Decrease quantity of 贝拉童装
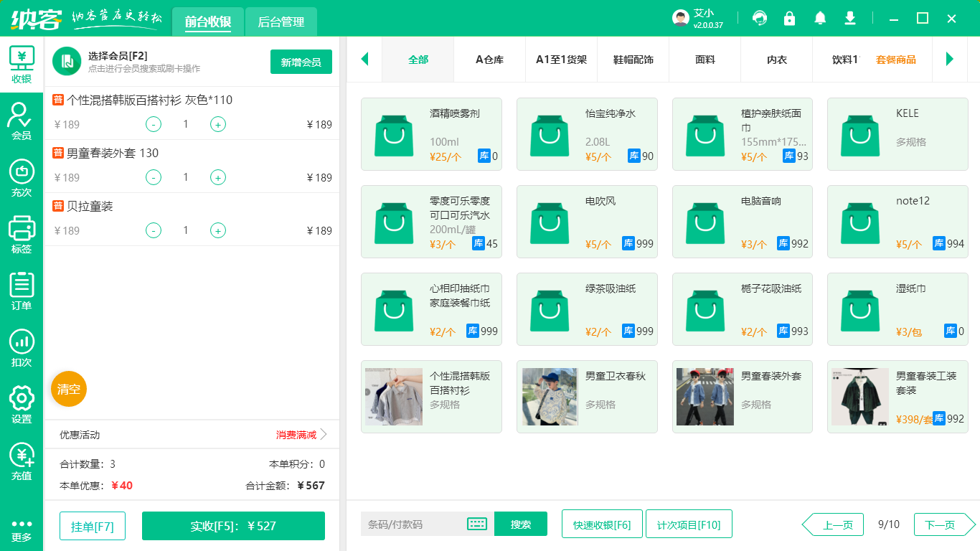980x551 pixels. click(154, 230)
